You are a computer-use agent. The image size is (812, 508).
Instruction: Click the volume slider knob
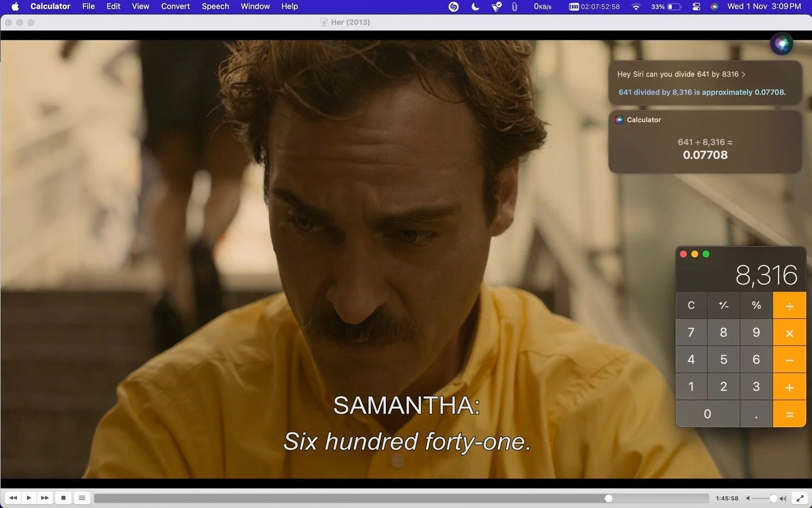(x=773, y=498)
